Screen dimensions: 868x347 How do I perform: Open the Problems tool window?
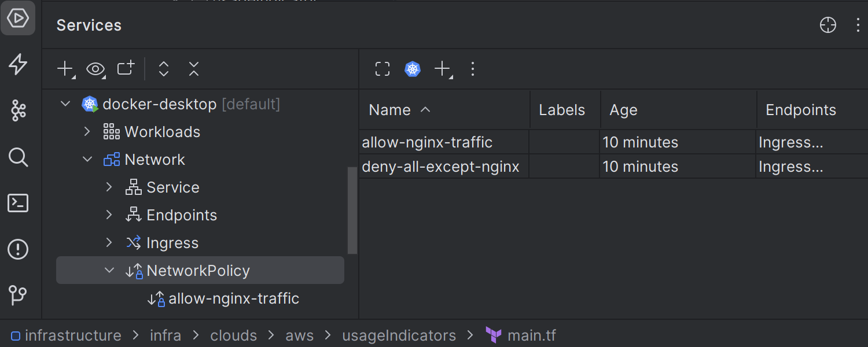click(x=18, y=249)
